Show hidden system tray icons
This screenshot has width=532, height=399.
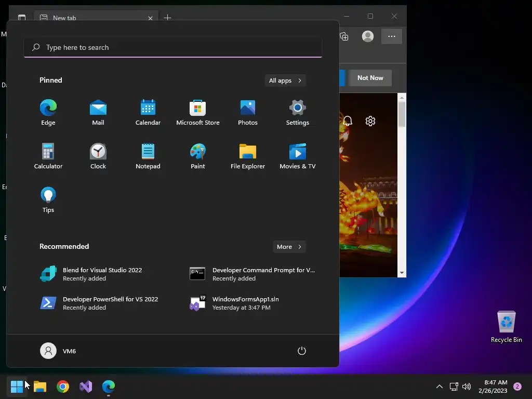[x=440, y=387]
